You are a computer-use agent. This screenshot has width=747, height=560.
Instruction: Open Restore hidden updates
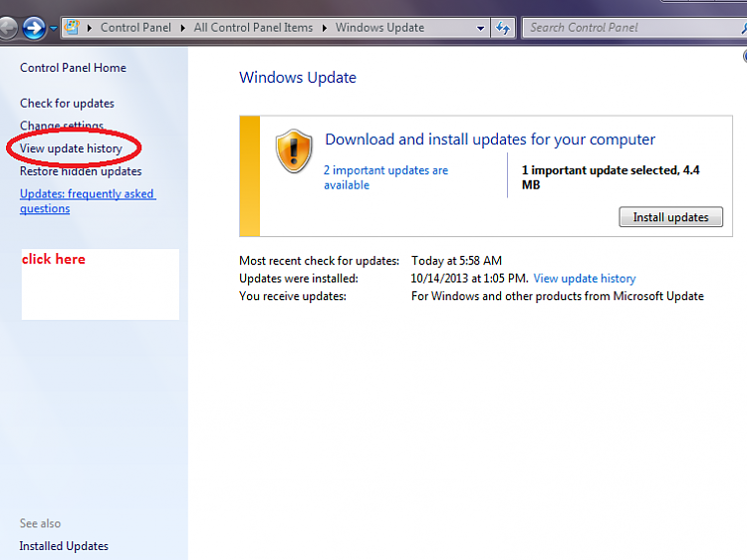[x=81, y=171]
